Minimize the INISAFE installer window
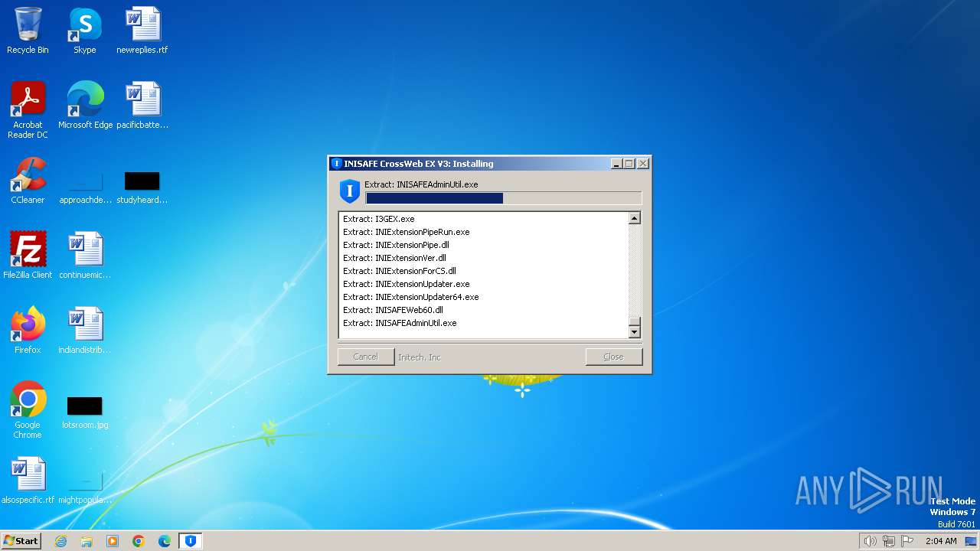This screenshot has height=551, width=980. click(x=616, y=164)
